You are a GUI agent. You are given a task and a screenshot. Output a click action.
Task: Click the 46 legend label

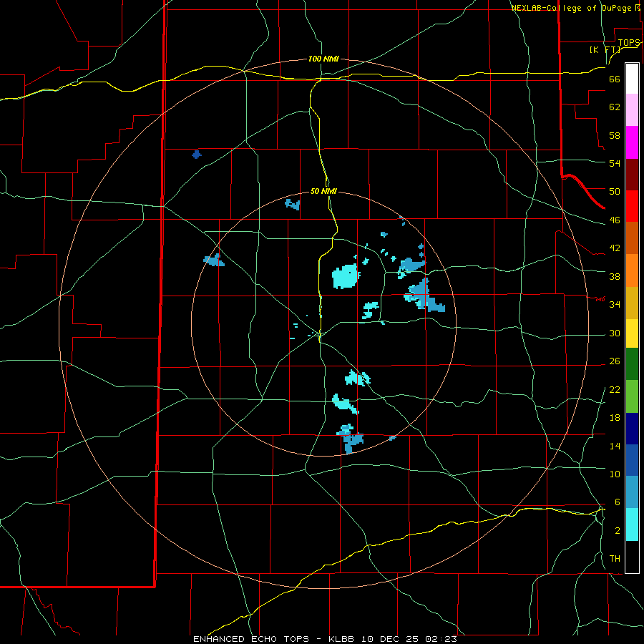click(615, 220)
